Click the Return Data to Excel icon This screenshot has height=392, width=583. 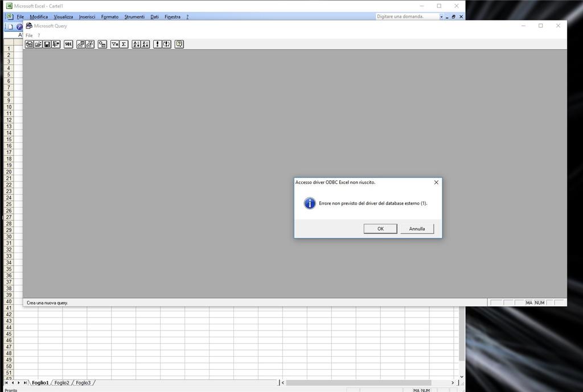(x=56, y=44)
